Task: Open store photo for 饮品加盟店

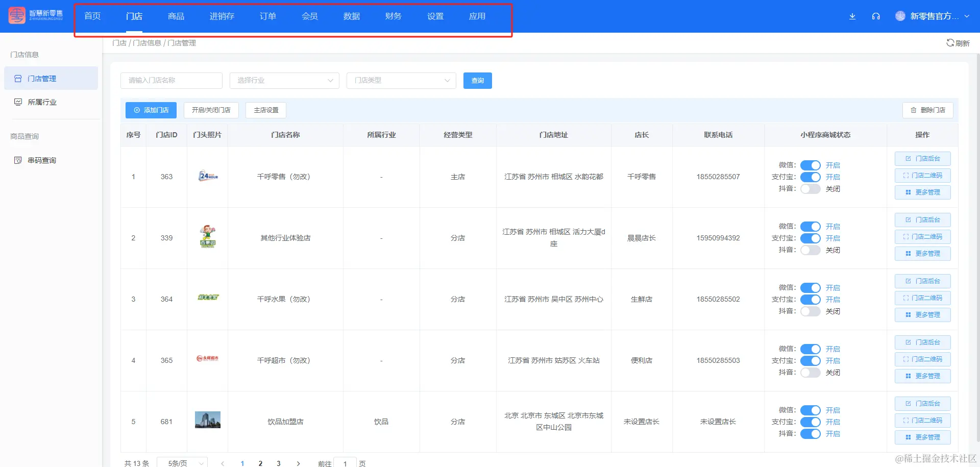Action: 208,420
